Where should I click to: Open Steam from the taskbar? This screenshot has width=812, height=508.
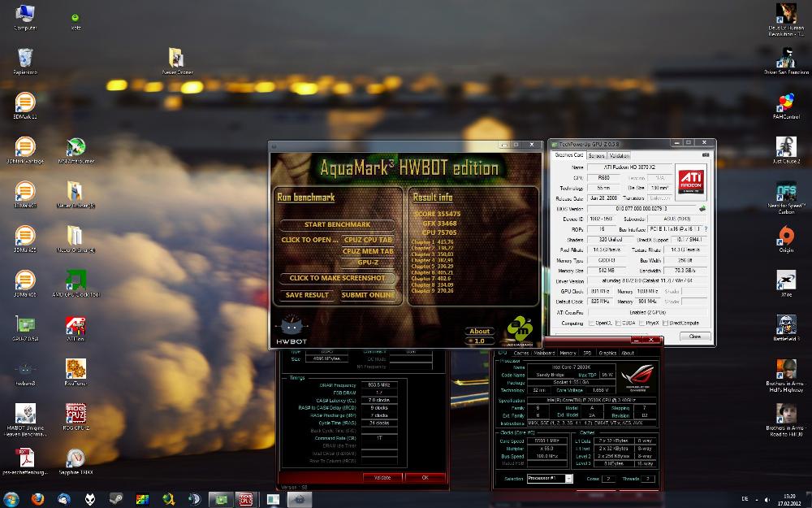click(116, 499)
